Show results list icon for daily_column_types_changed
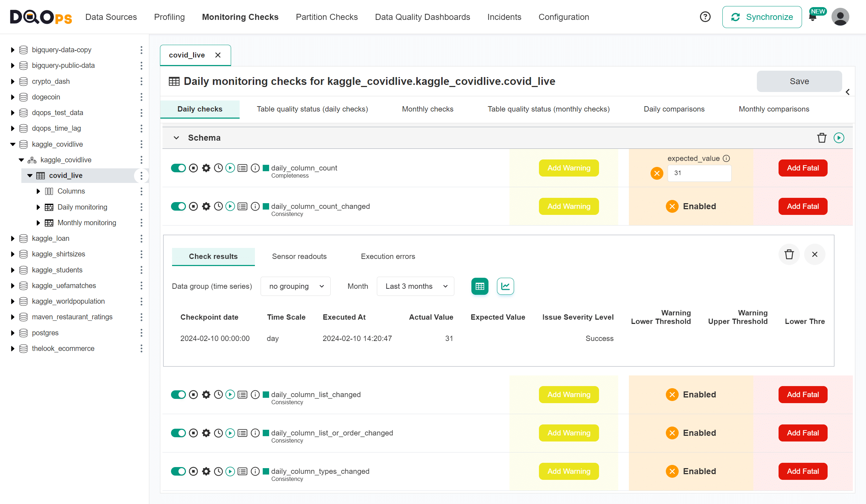Screen dimensions: 866x504 [242, 471]
